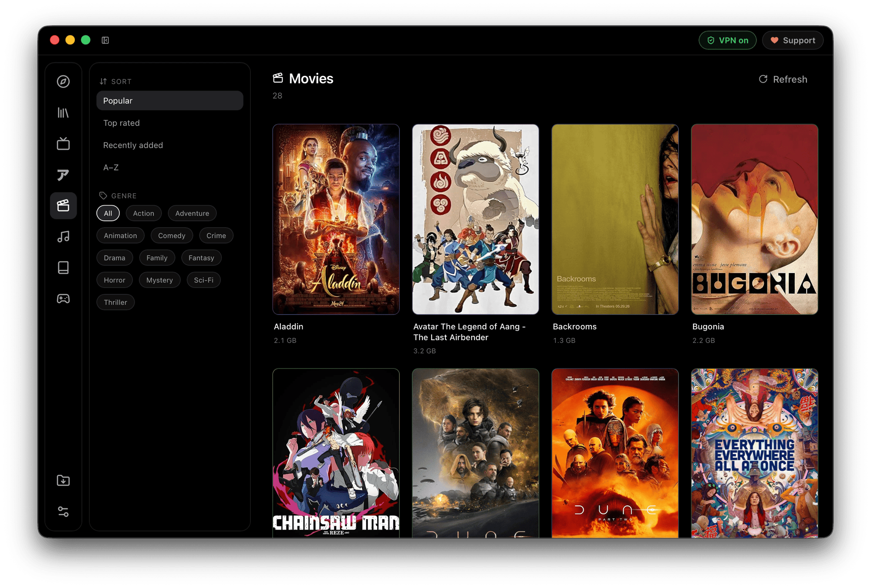The image size is (871, 588).
Task: Open the Games controller icon
Action: click(x=64, y=299)
